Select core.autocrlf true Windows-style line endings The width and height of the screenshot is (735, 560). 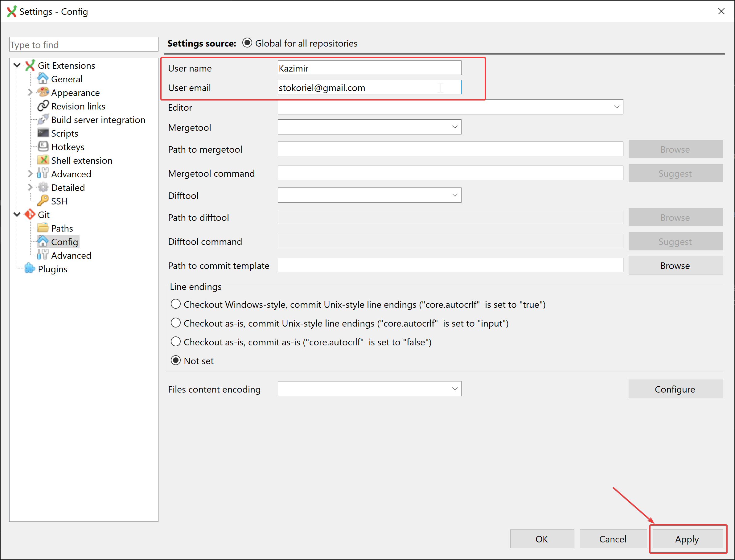176,304
